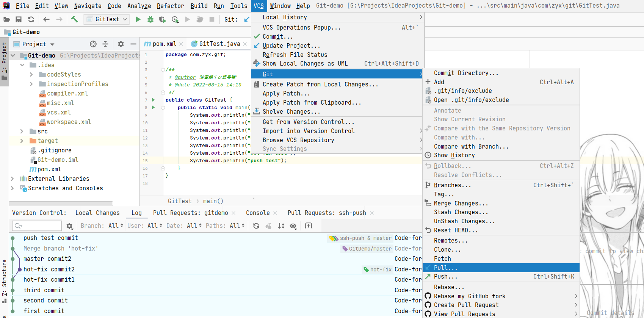The image size is (644, 318).
Task: Expand the src folder
Action: coord(22,131)
